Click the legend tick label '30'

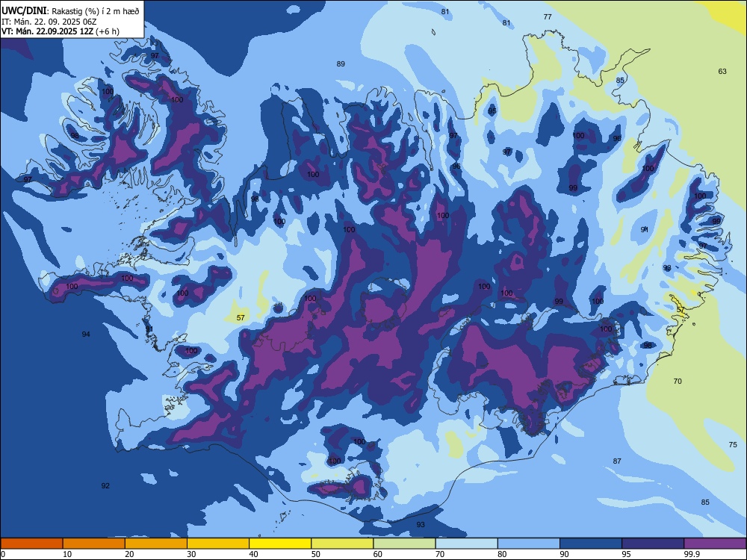click(x=191, y=554)
